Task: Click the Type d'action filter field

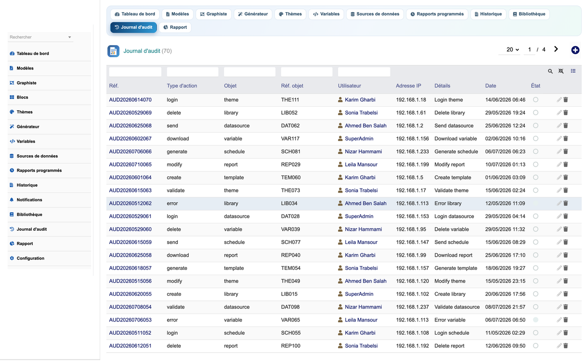Action: pos(193,72)
